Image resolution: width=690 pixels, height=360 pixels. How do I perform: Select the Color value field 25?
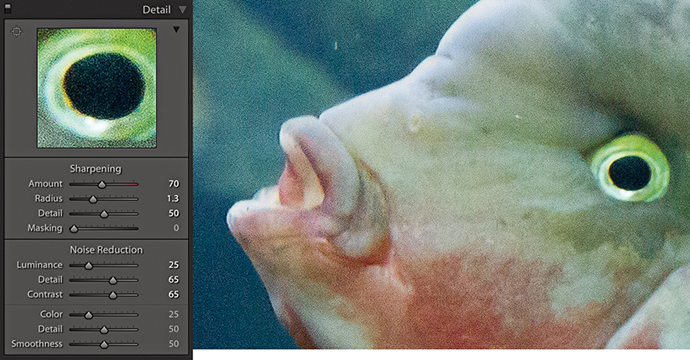(174, 314)
